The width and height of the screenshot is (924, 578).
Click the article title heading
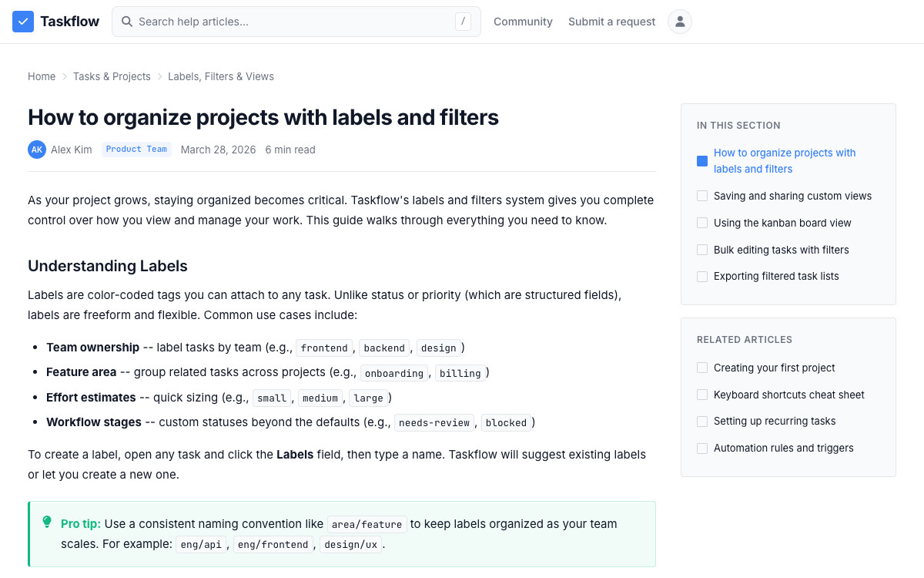coord(263,117)
